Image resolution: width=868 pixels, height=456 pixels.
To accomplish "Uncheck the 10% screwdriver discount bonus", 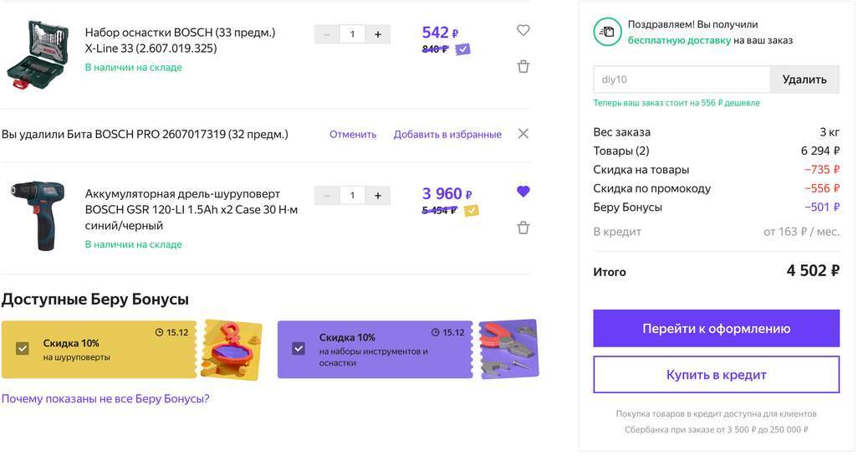I will (23, 348).
